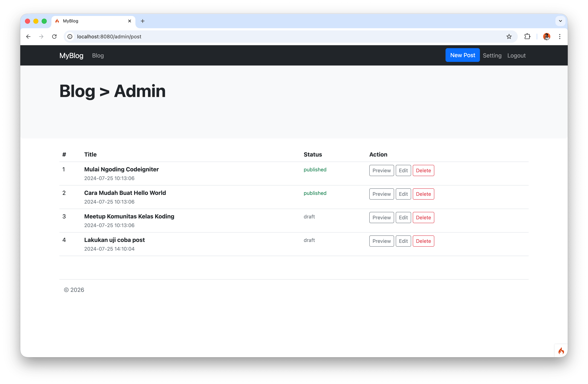Image resolution: width=588 pixels, height=384 pixels.
Task: Open the browser extensions puzzle icon
Action: coord(527,37)
